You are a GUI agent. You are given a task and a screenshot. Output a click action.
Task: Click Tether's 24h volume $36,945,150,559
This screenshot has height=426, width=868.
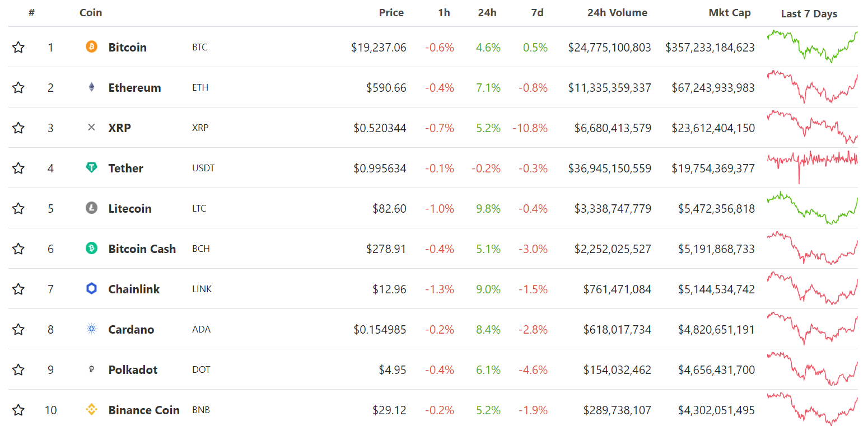point(610,168)
